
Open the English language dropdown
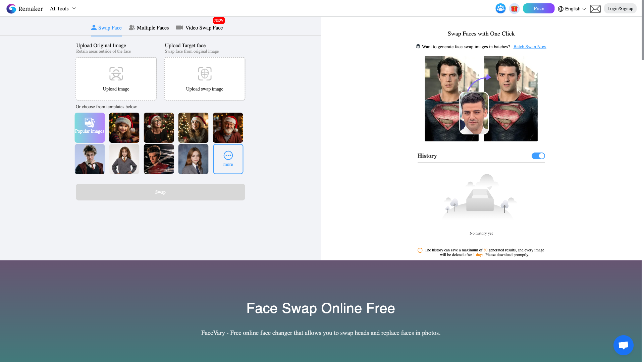[572, 9]
